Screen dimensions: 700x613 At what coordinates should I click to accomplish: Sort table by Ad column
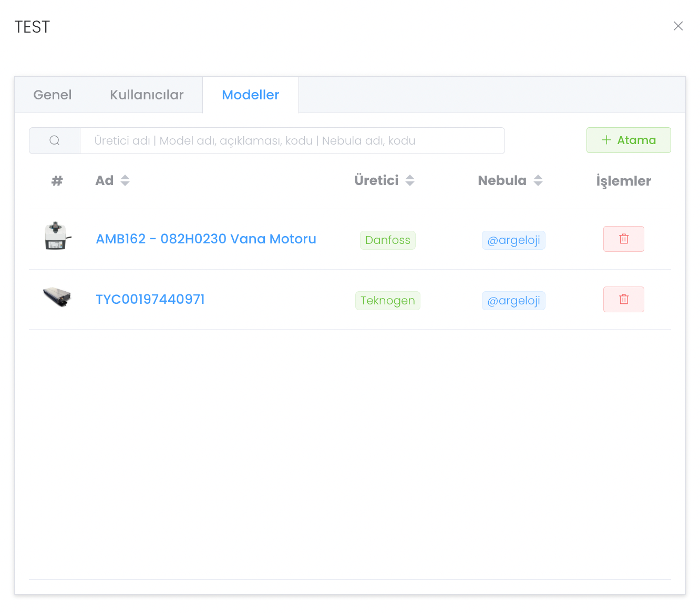pyautogui.click(x=125, y=181)
